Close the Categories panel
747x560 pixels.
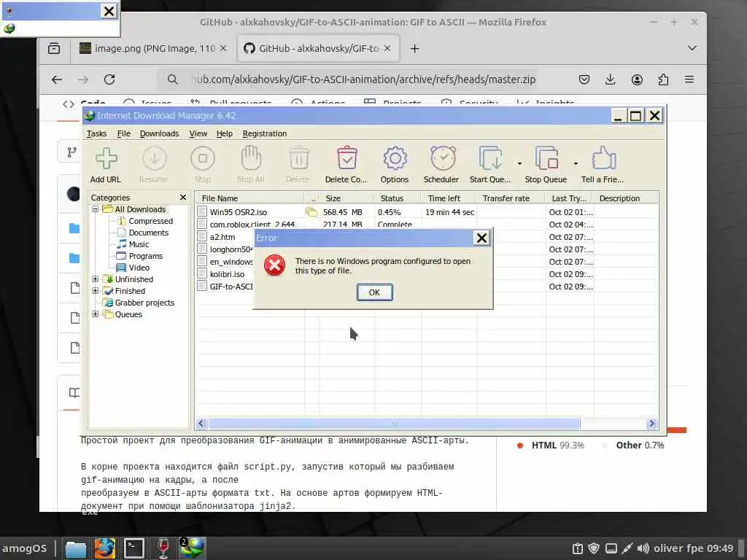183,197
